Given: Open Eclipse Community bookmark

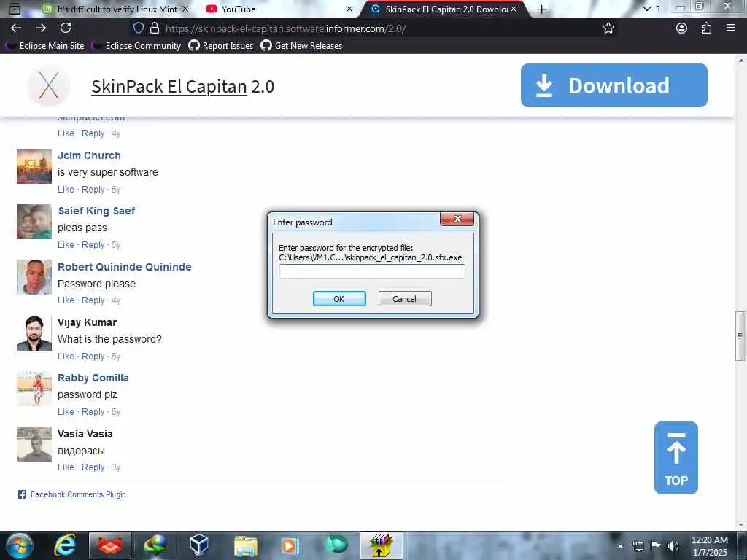Looking at the screenshot, I should coord(136,46).
